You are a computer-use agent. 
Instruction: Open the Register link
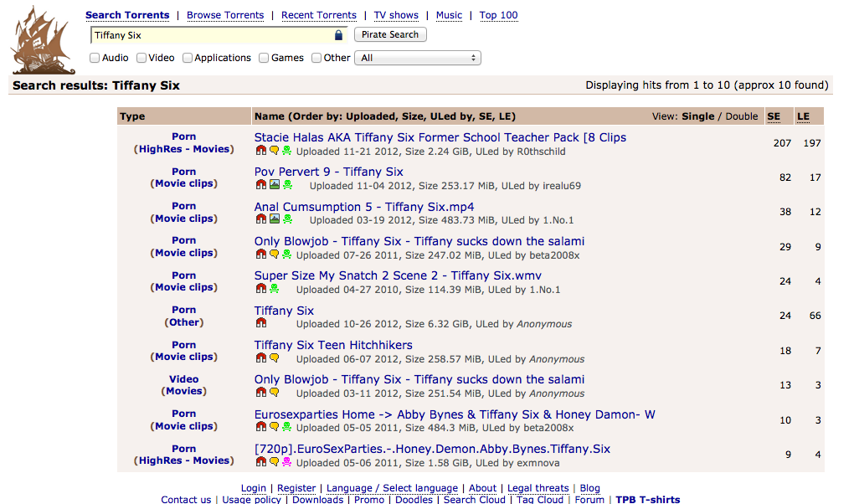pos(296,488)
